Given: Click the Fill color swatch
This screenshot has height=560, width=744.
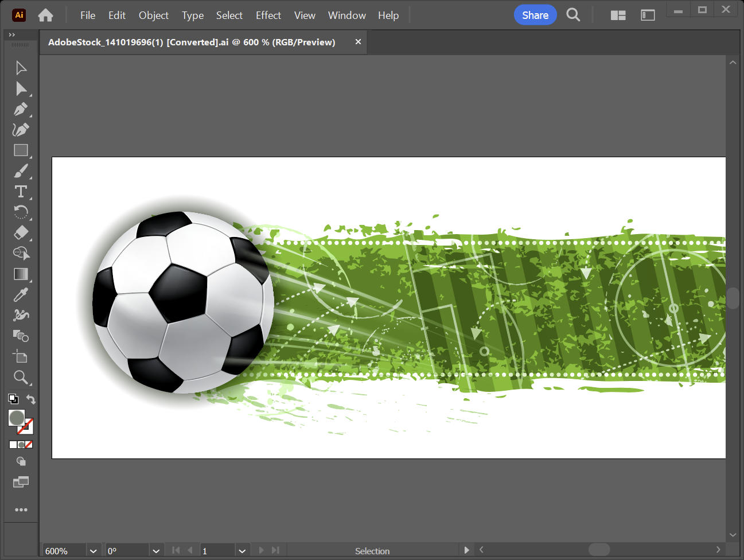Looking at the screenshot, I should [x=16, y=418].
